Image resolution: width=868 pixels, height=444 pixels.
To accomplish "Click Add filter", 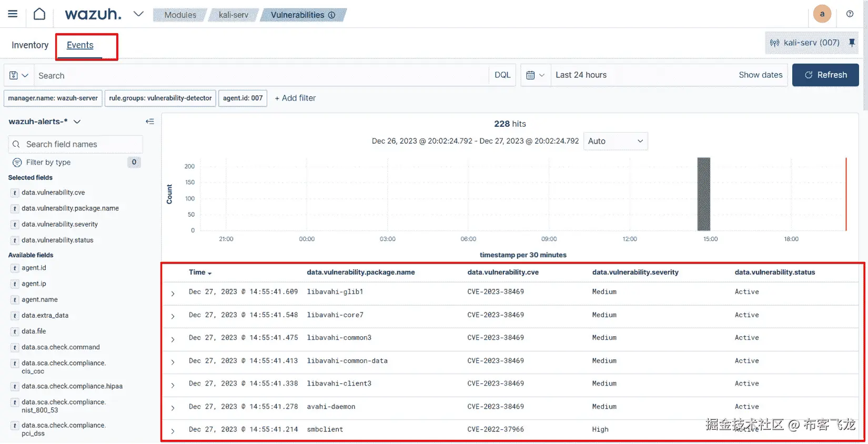I will click(295, 98).
